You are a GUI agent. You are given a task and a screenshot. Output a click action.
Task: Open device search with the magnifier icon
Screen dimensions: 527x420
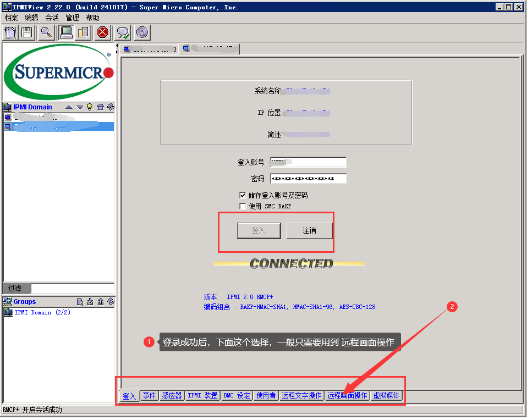click(46, 32)
